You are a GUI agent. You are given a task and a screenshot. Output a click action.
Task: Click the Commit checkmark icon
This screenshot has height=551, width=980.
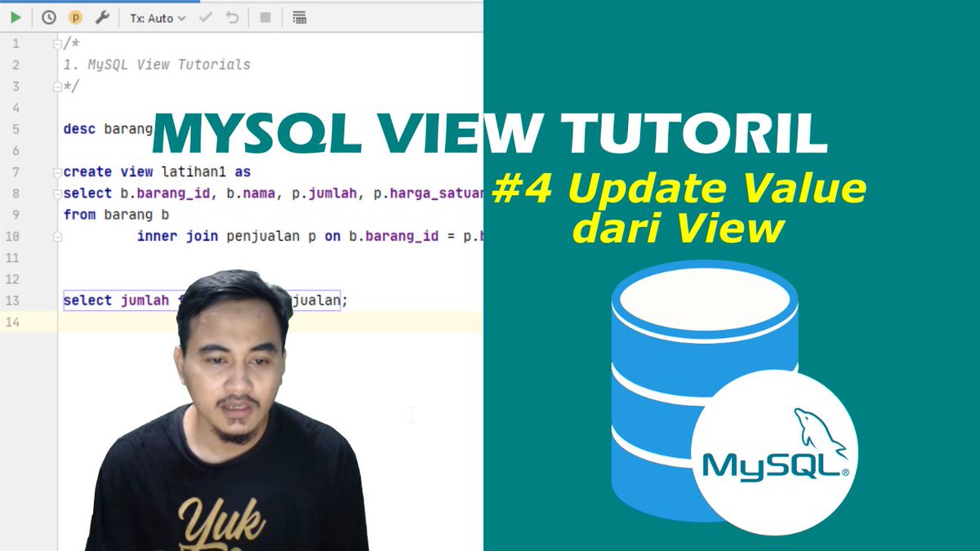click(x=206, y=17)
